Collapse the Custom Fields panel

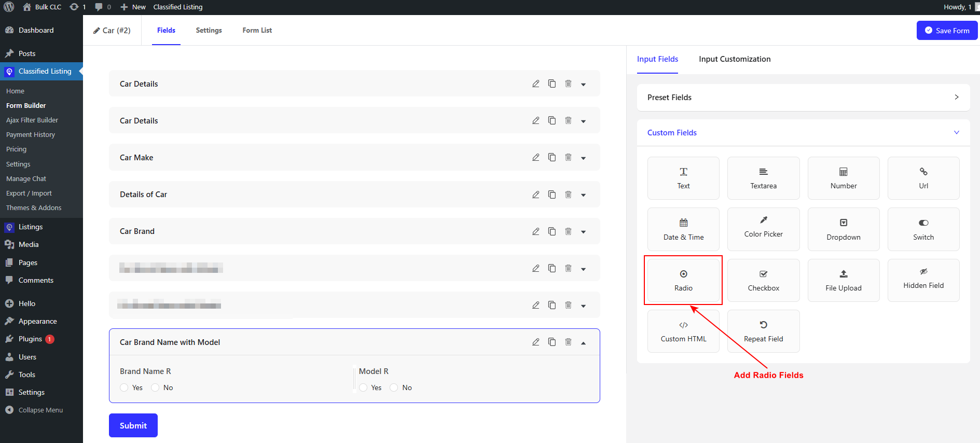pyautogui.click(x=803, y=133)
